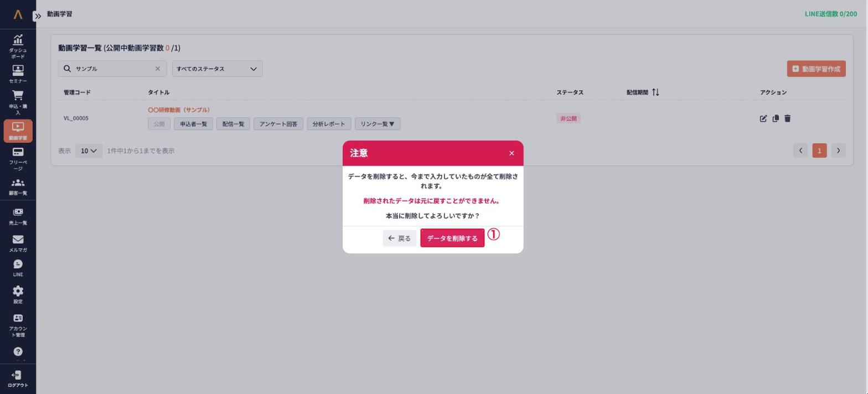
Task: Open 売上一覧 in the sidebar
Action: coord(18,216)
